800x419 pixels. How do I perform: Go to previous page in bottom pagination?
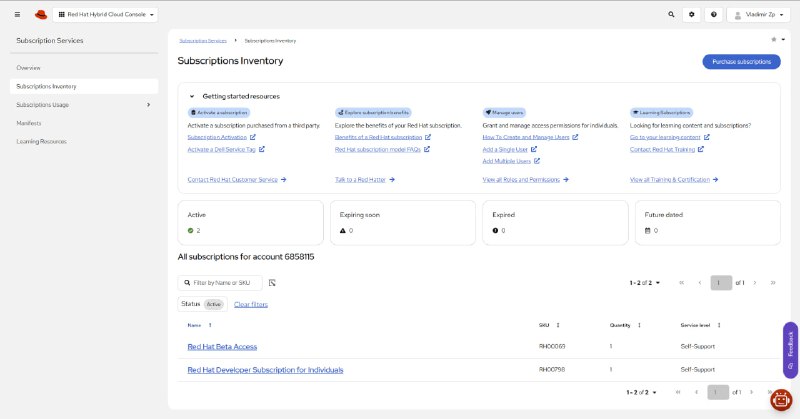point(696,392)
